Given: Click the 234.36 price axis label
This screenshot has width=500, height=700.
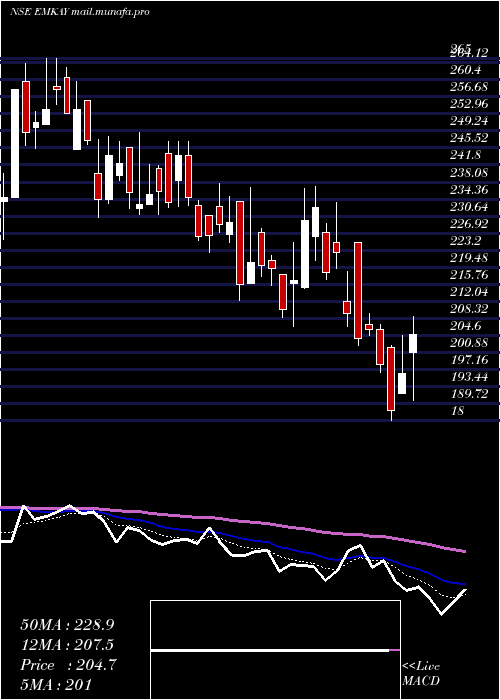Looking at the screenshot, I should click(x=469, y=190).
